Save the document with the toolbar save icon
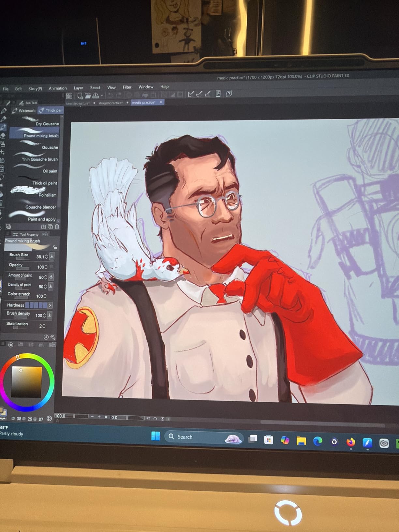The image size is (399, 532). click(x=96, y=95)
